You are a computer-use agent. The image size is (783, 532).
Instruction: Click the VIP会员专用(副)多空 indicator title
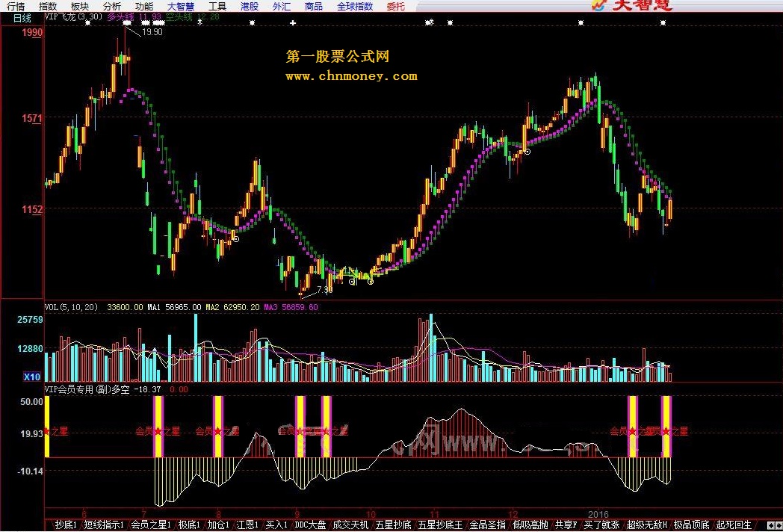[87, 389]
